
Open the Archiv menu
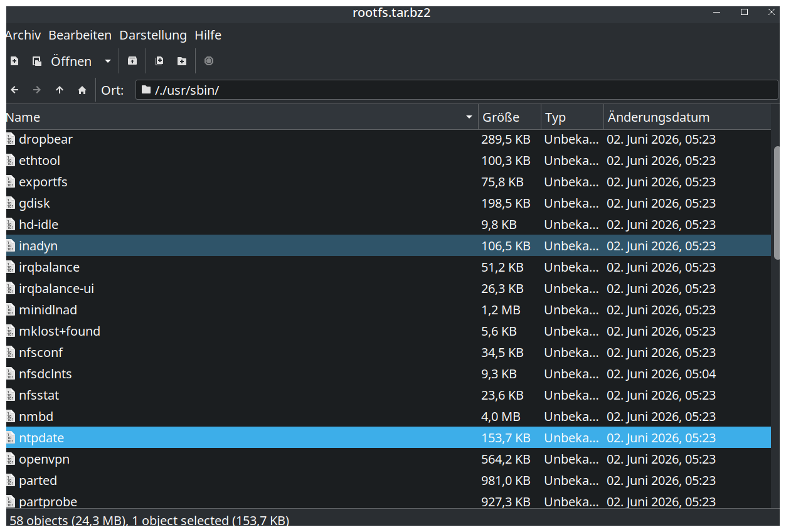pyautogui.click(x=23, y=35)
